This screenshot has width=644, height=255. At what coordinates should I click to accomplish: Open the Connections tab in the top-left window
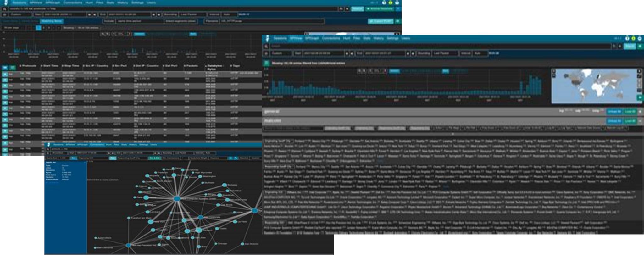tap(73, 3)
